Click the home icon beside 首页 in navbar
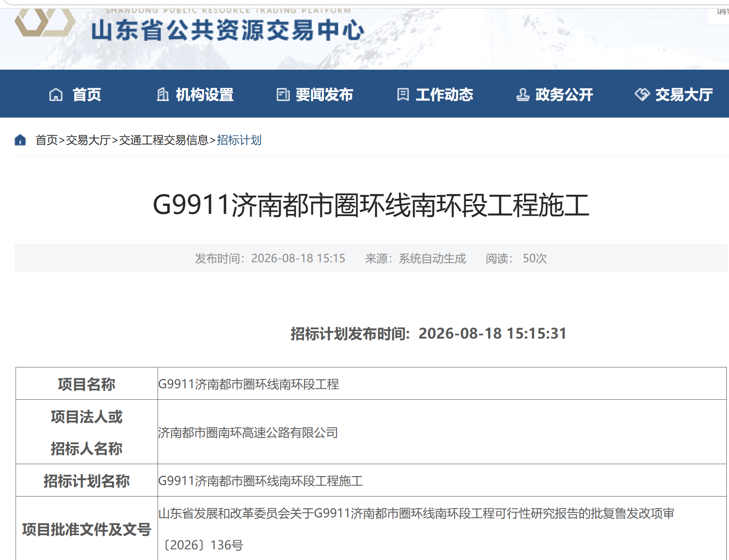The height and width of the screenshot is (560, 729). click(56, 95)
